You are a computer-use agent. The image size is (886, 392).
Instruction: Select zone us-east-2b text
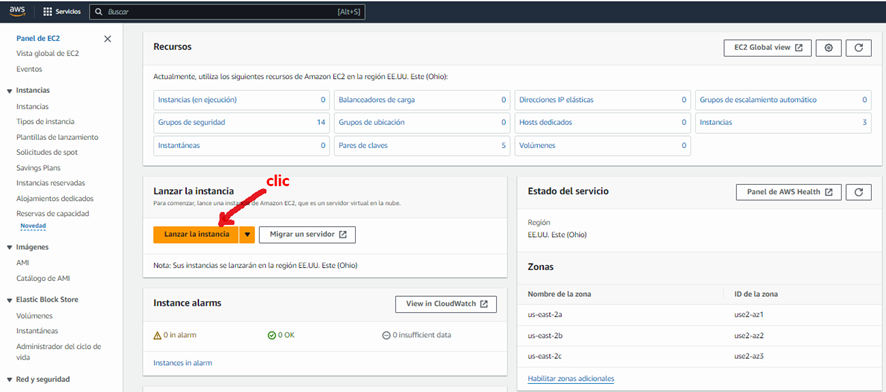tap(544, 335)
